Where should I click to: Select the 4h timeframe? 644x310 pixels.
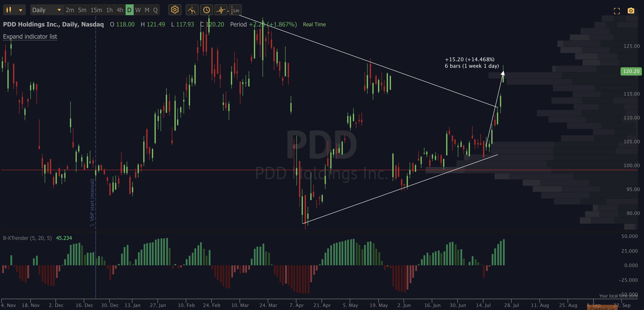(x=120, y=10)
